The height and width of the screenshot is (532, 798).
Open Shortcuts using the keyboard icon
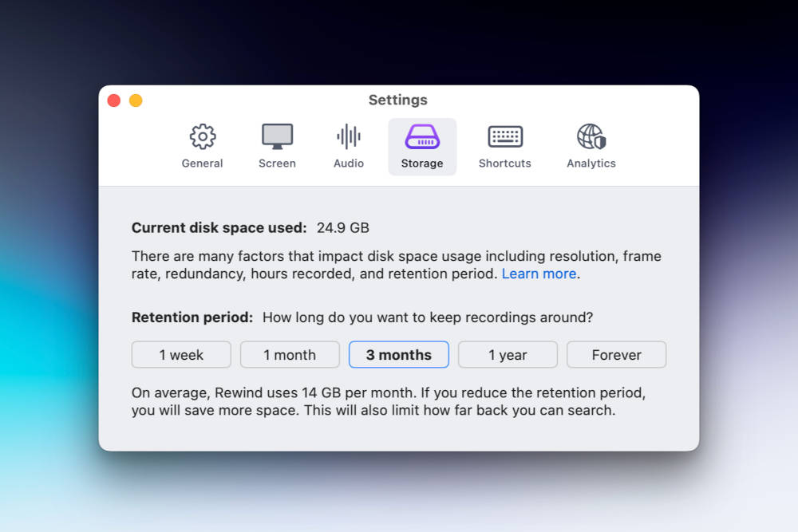[x=504, y=137]
